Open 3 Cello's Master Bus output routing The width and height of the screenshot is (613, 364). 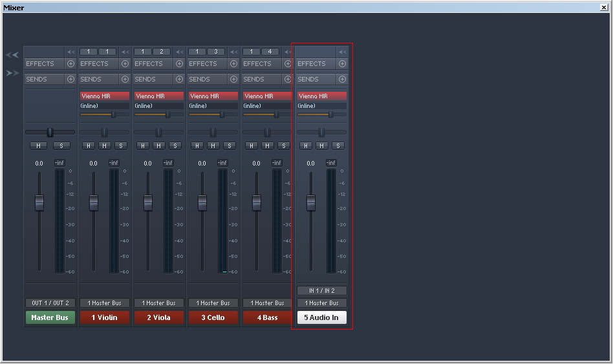point(213,303)
